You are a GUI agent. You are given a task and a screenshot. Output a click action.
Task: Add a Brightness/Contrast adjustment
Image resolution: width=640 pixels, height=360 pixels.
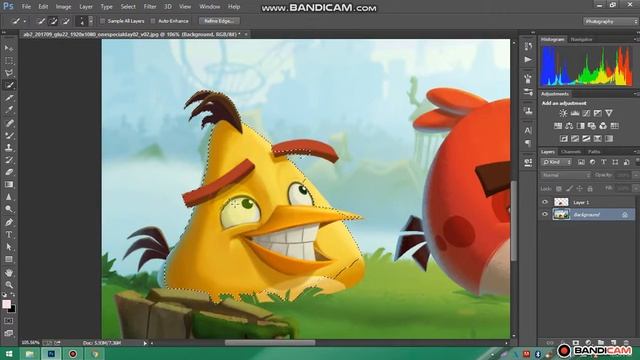tap(563, 113)
